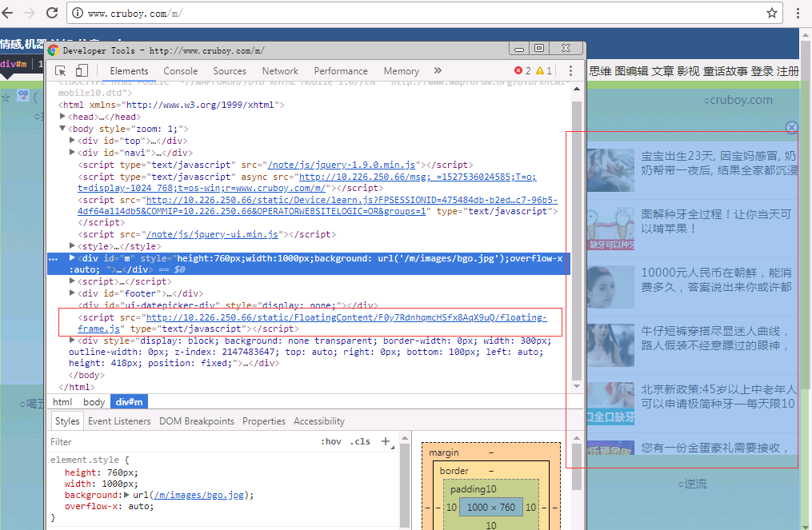Click the site info icon in address bar
This screenshot has height=530, width=812.
(x=77, y=13)
